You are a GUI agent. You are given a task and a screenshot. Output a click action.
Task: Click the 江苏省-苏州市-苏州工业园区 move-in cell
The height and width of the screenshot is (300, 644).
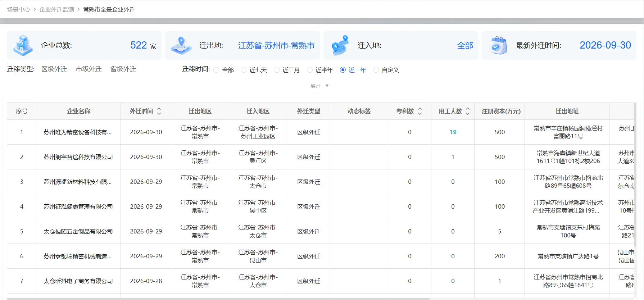pos(258,132)
